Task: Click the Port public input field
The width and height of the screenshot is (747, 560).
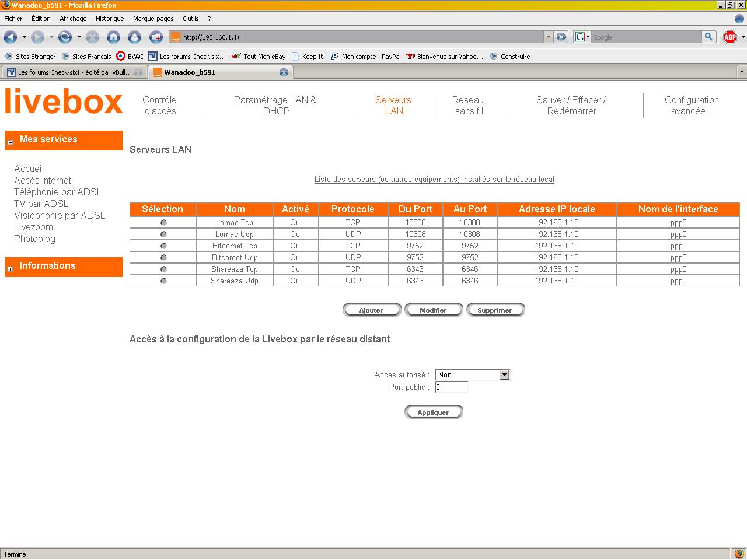Action: pos(451,387)
